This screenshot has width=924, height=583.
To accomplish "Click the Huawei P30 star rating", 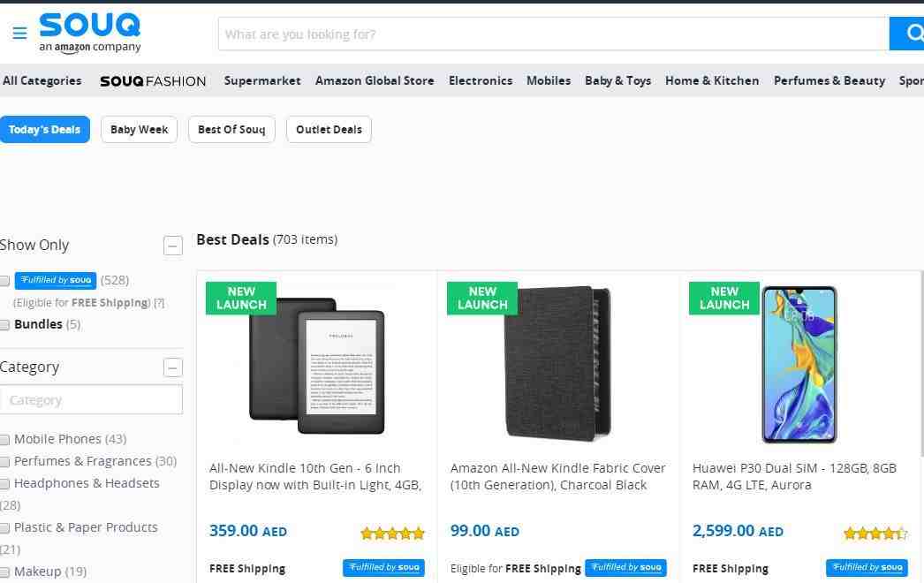I will coord(875,534).
